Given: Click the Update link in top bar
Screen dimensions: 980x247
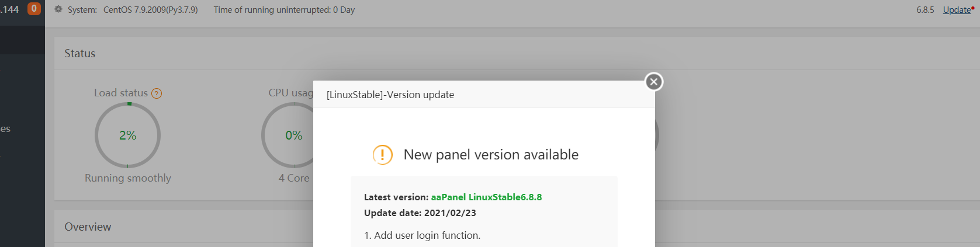Looking at the screenshot, I should pos(957,10).
